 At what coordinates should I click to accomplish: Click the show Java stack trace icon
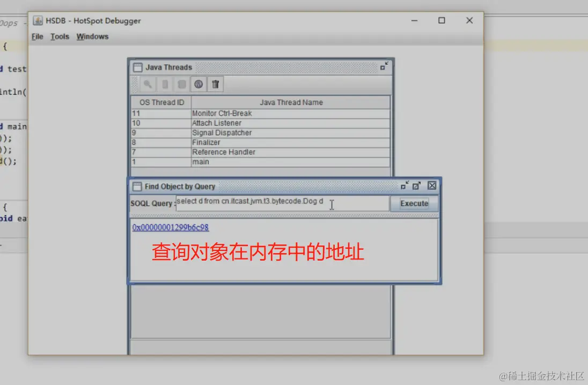[x=180, y=84]
